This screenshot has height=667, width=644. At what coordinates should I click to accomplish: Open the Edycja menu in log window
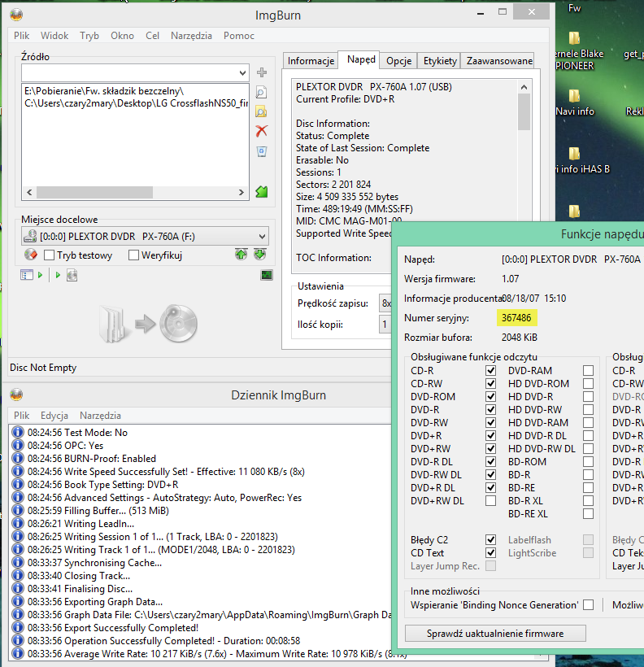click(x=54, y=416)
